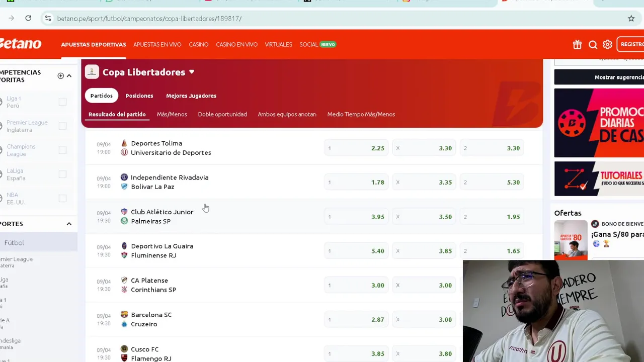
Task: Open Social section marked Nuevo
Action: [x=317, y=45]
